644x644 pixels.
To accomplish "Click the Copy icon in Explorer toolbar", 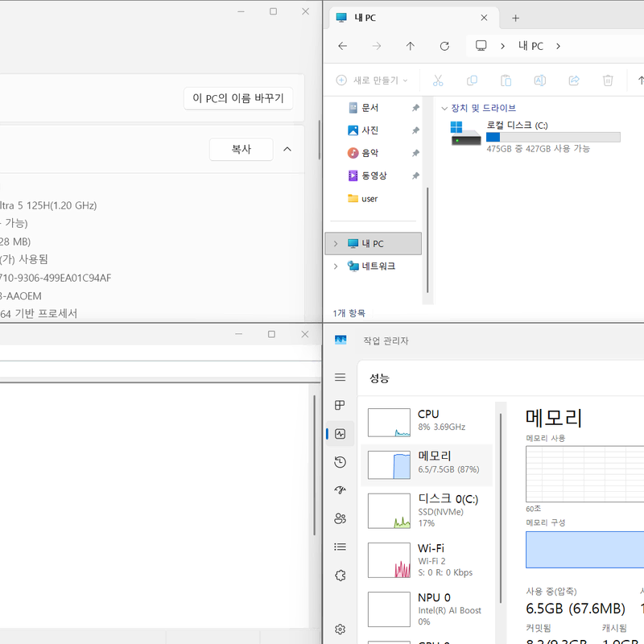I will tap(472, 80).
